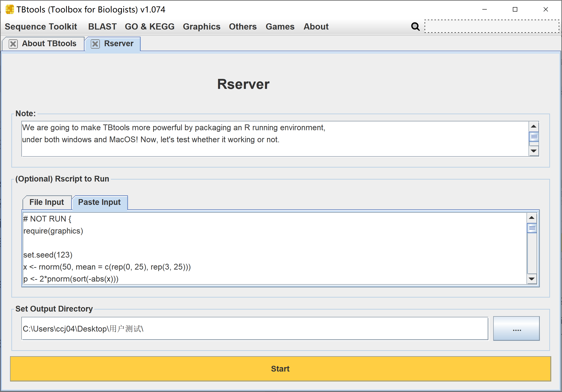Open the Sequence Toolkit menu
The image size is (562, 392).
(41, 26)
